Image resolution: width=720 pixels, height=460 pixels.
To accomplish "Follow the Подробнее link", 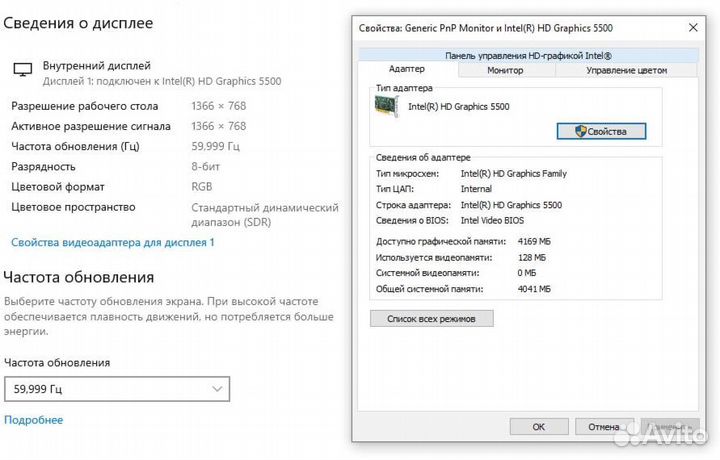I will click(34, 420).
